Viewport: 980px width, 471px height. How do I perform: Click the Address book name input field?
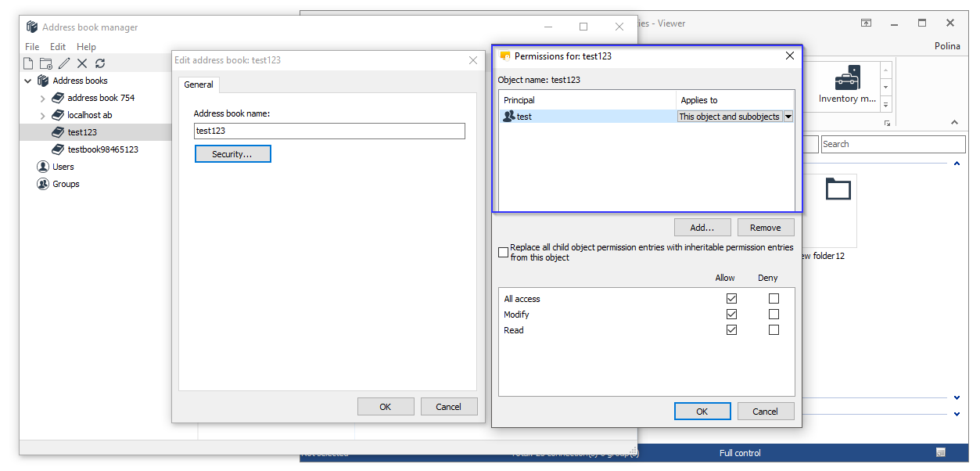tap(328, 131)
